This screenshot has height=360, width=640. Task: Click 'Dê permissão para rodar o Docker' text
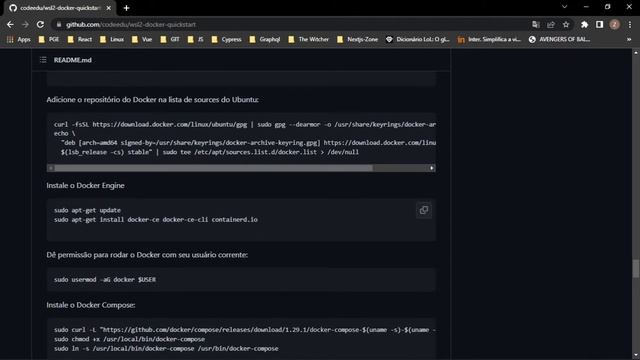[147, 255]
